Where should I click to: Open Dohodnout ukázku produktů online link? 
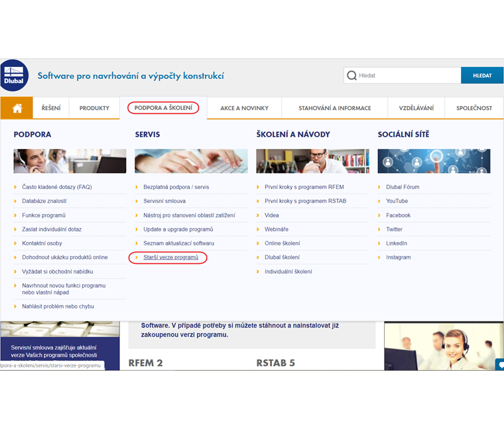65,257
